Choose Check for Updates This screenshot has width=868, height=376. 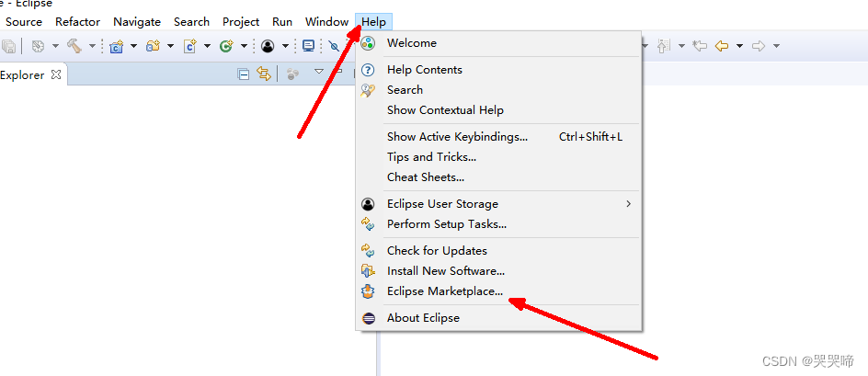[498, 251]
